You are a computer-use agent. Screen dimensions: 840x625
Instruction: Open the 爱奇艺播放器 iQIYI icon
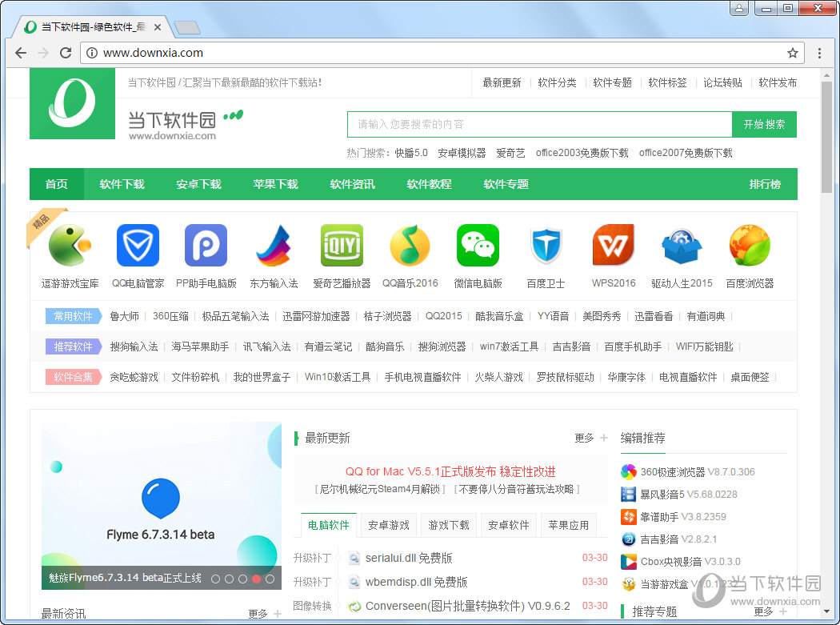(342, 246)
